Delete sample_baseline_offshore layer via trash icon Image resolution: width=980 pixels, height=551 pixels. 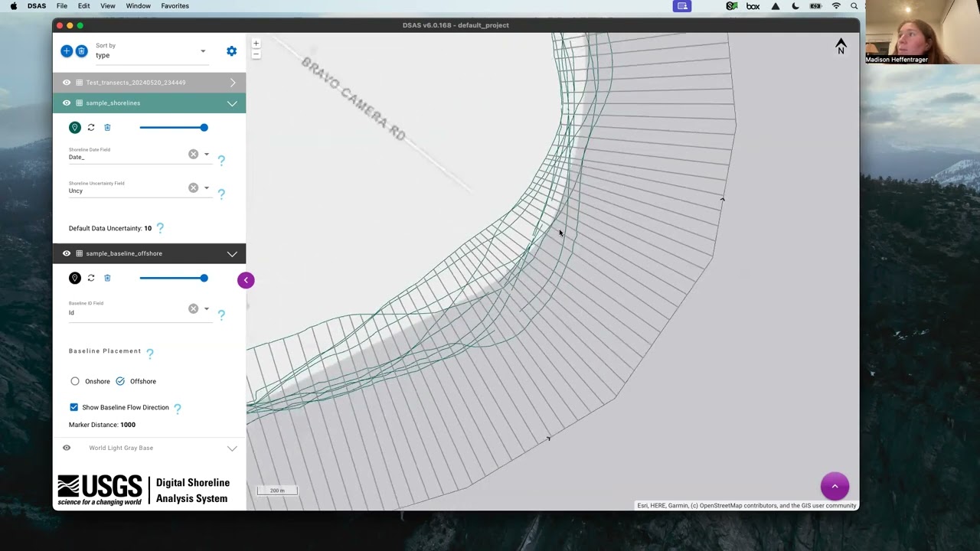coord(107,278)
